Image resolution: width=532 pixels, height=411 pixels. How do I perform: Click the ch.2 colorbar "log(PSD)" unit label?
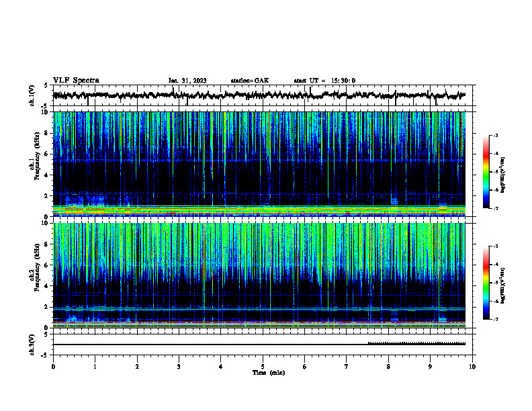coord(502,285)
